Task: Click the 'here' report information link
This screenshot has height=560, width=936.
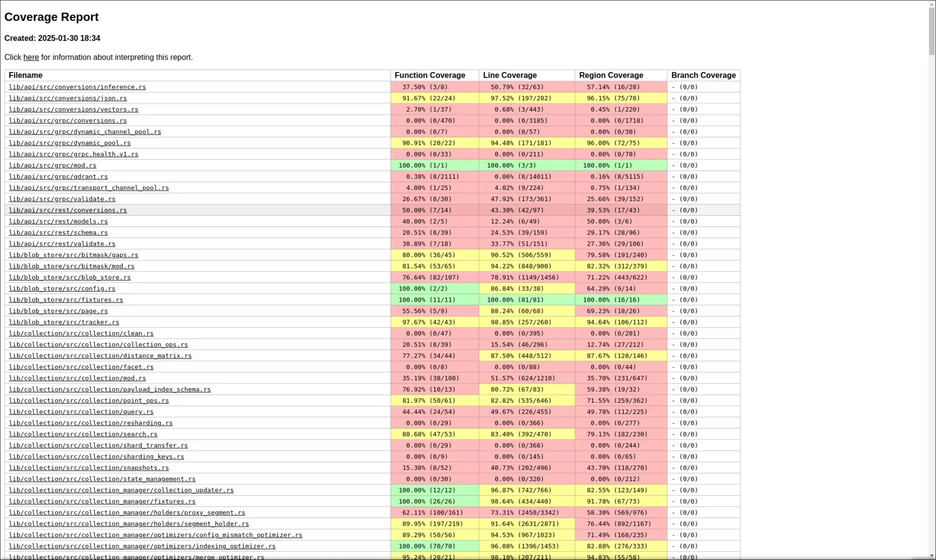Action: click(31, 57)
